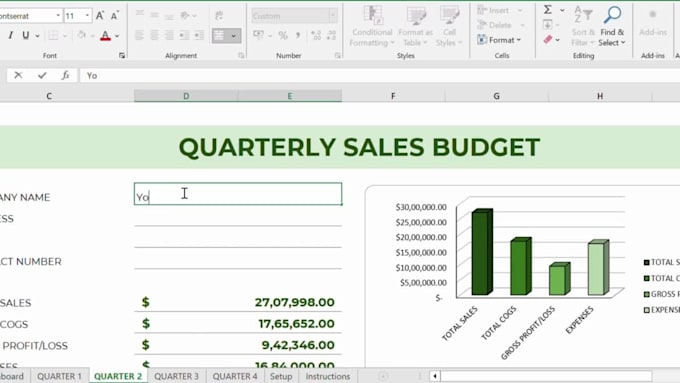Click the Accounting Number Format icon
This screenshot has height=383, width=680.
click(x=259, y=35)
